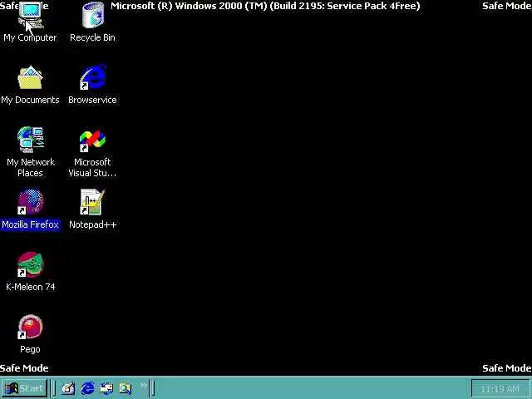532x399 pixels.
Task: Click the Outlook Express Quick Launch icon
Action: click(106, 388)
